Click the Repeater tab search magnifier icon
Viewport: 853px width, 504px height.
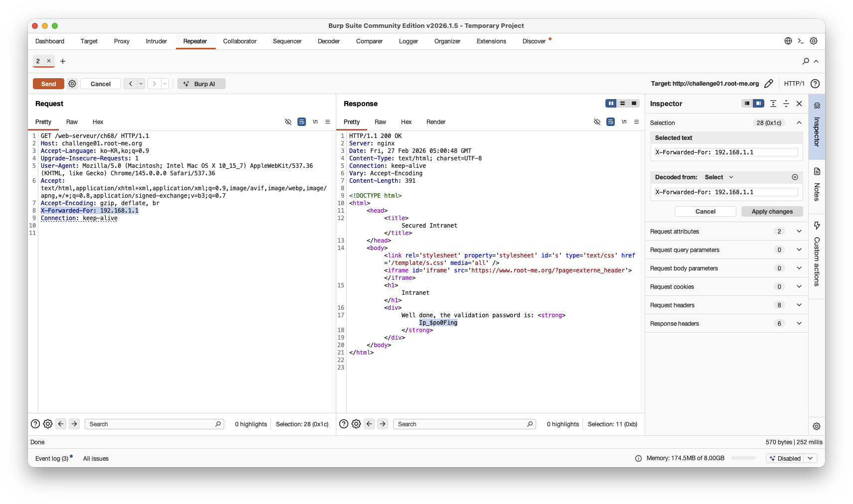tap(806, 61)
